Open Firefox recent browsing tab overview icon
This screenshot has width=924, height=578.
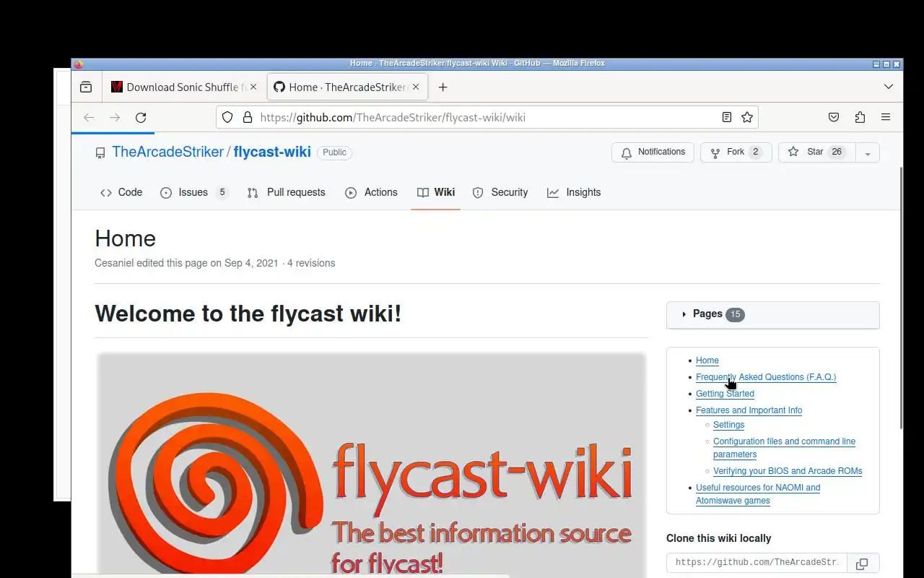(x=86, y=87)
